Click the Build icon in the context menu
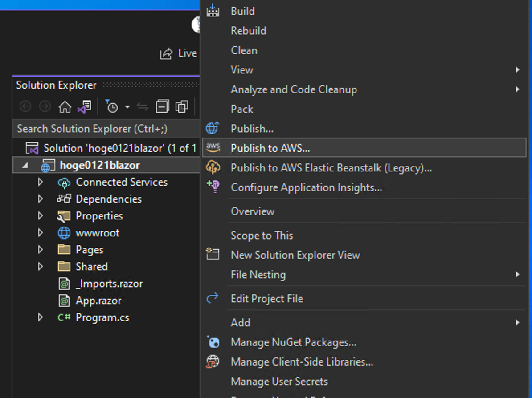 click(x=213, y=10)
